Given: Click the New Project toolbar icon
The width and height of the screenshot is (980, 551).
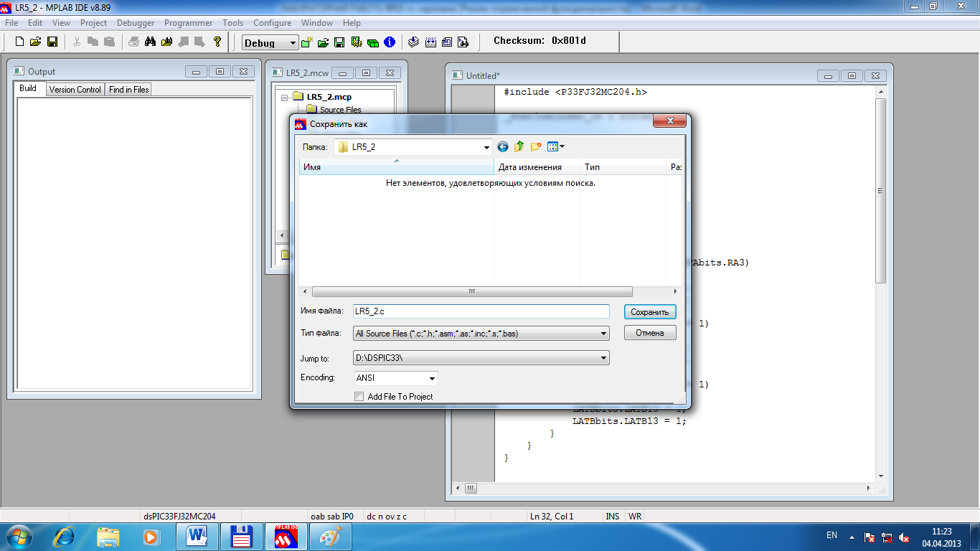Looking at the screenshot, I should [x=308, y=42].
